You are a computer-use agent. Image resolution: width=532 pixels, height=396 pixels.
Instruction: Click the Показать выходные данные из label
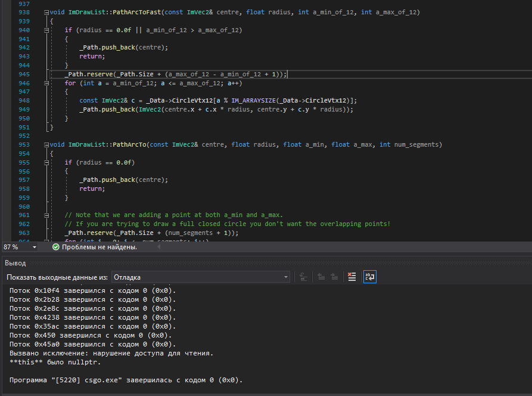(x=57, y=277)
